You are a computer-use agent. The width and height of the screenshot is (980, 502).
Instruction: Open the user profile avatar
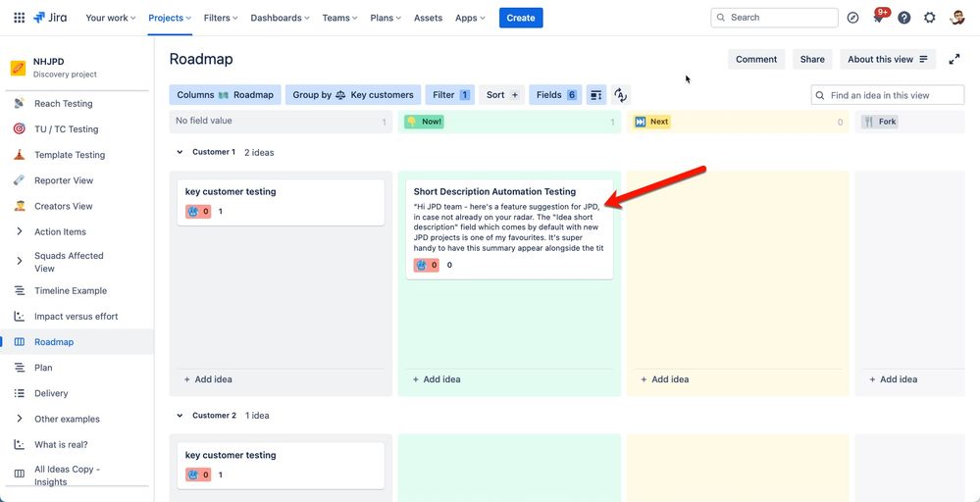click(956, 18)
